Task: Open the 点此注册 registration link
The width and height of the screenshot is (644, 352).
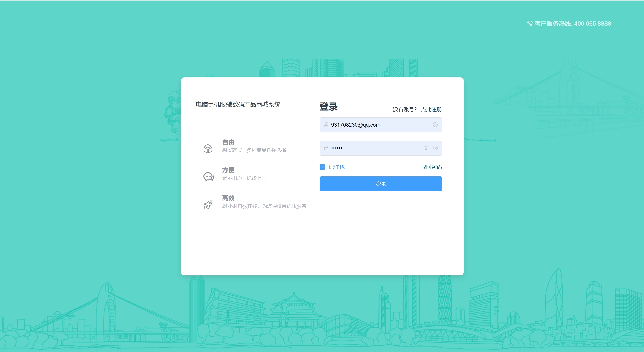Action: [x=431, y=109]
